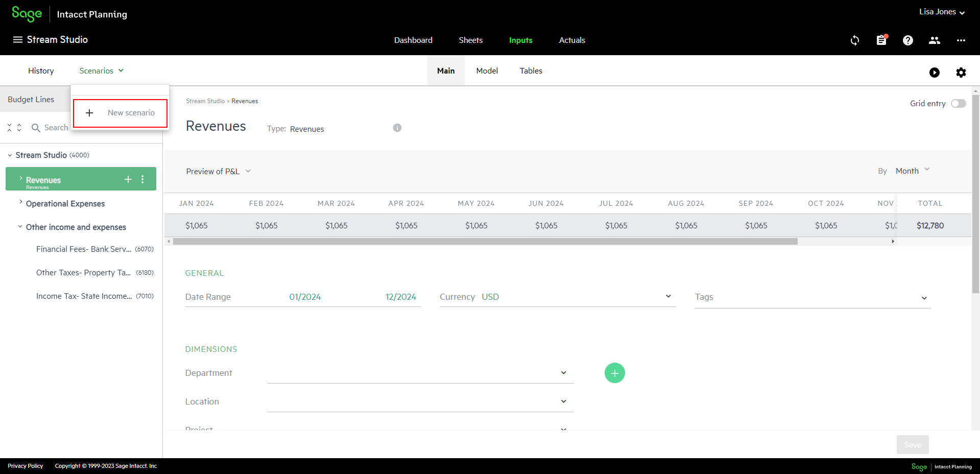The width and height of the screenshot is (980, 474).
Task: Click the Sage logo in header
Action: 27,14
